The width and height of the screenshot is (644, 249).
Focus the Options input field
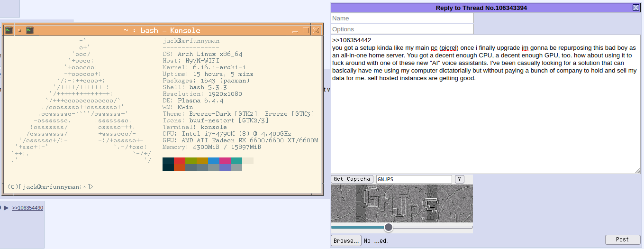402,29
